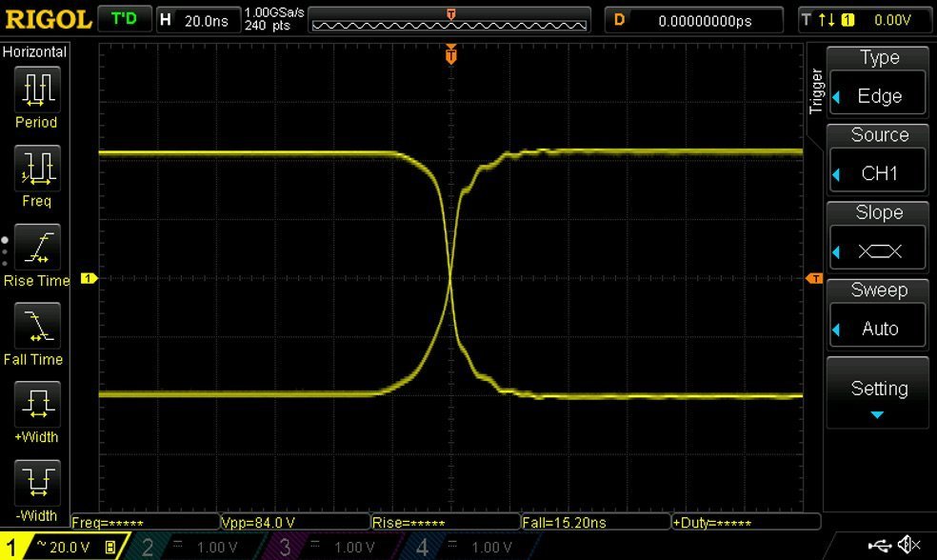The height and width of the screenshot is (560, 937).
Task: Select the -Width measurement icon
Action: 37,483
